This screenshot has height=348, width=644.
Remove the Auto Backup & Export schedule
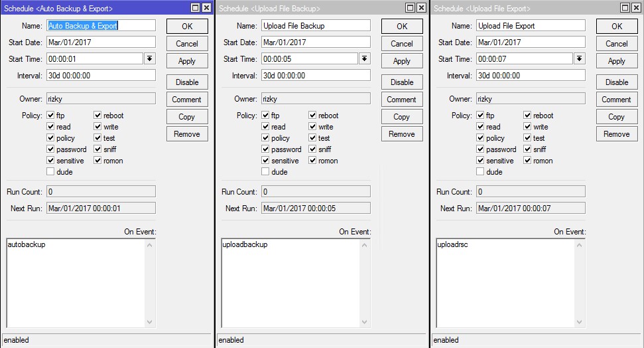pos(187,134)
